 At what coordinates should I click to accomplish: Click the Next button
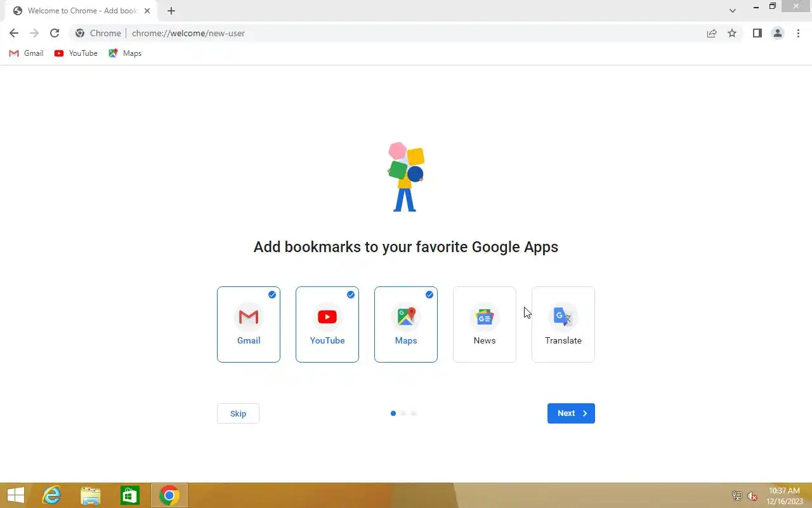[x=571, y=413]
